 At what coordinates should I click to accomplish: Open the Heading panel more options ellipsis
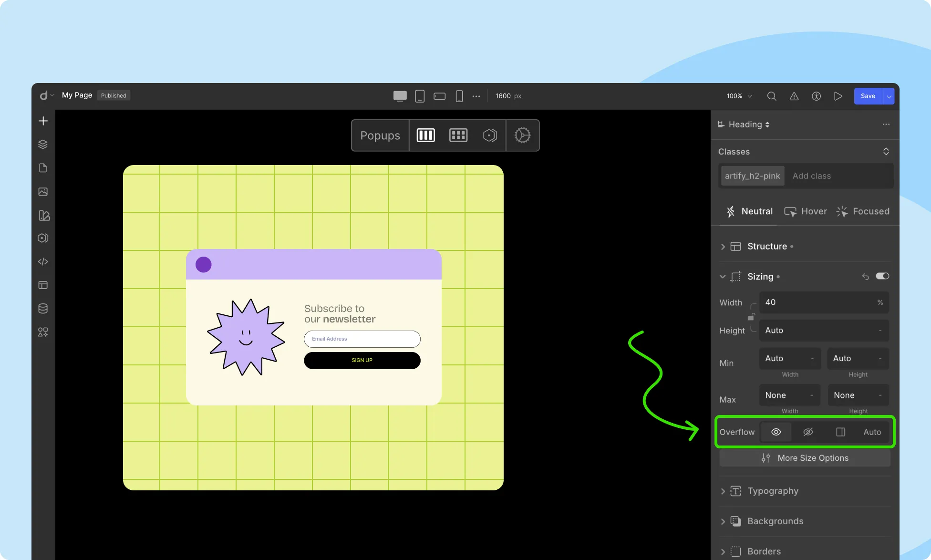click(x=886, y=124)
